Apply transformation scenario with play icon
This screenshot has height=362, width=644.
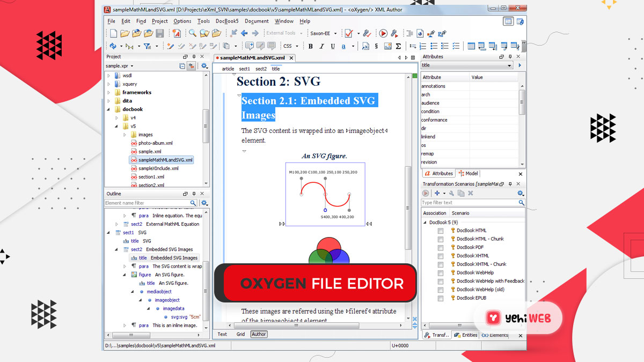click(x=383, y=33)
